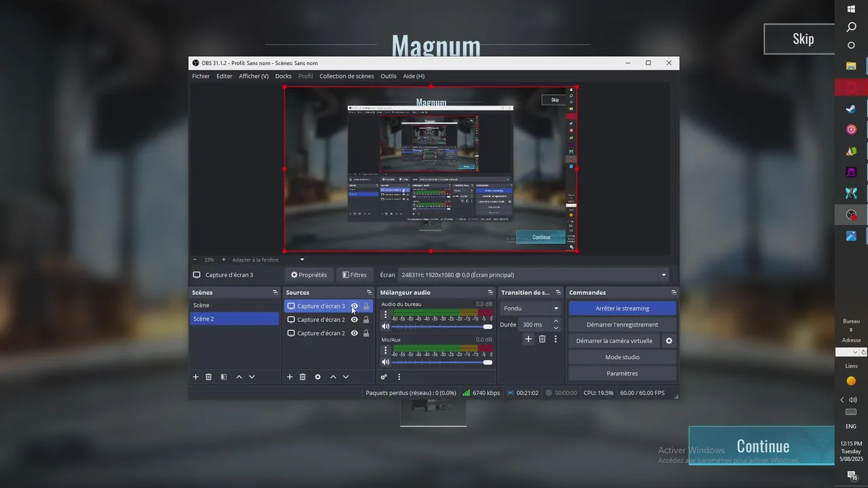
Task: Pop out the Commandes dock icon
Action: coord(674,293)
